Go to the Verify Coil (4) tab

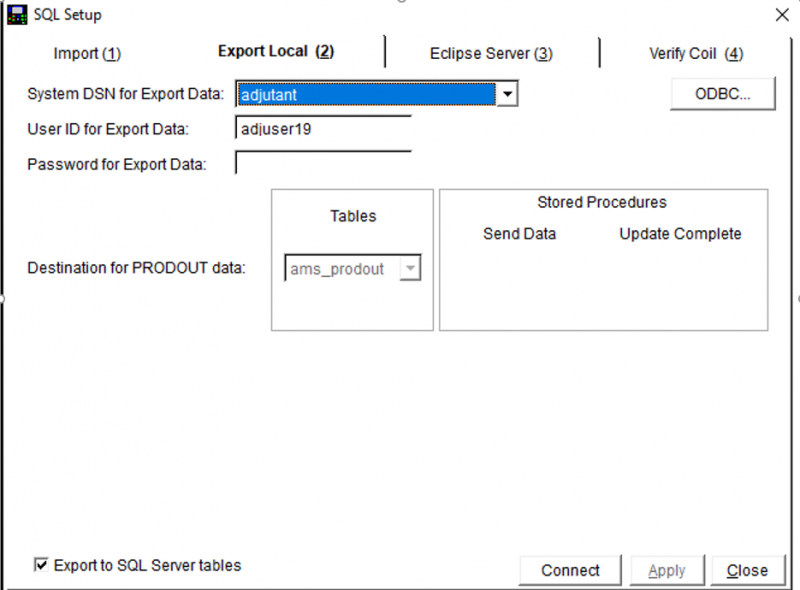click(x=696, y=54)
